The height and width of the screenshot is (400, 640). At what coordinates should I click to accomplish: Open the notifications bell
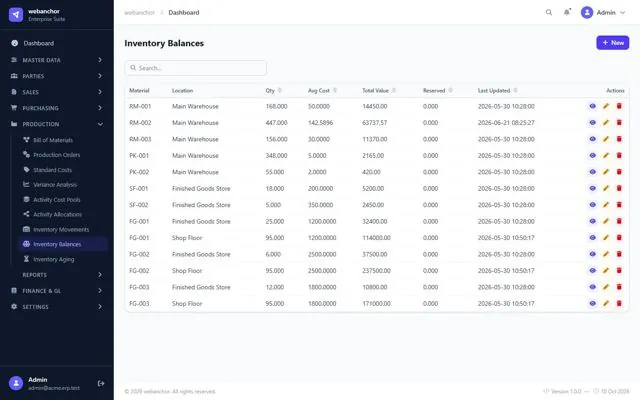567,12
